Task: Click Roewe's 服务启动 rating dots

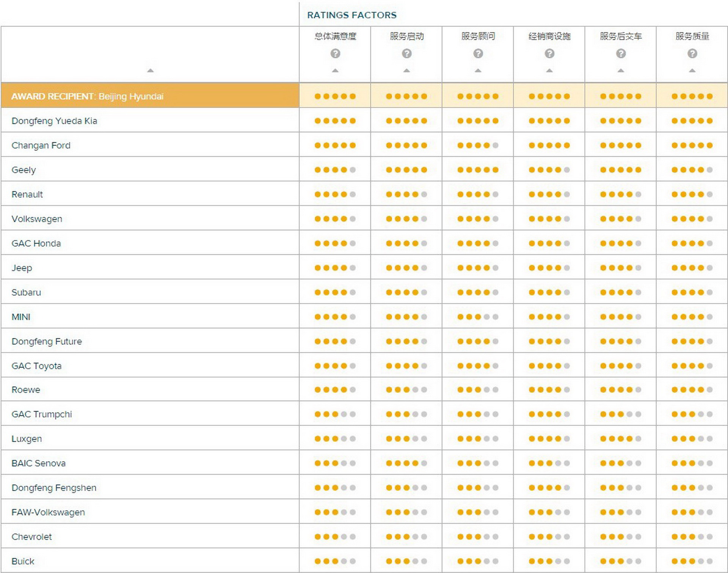Action: [x=406, y=390]
